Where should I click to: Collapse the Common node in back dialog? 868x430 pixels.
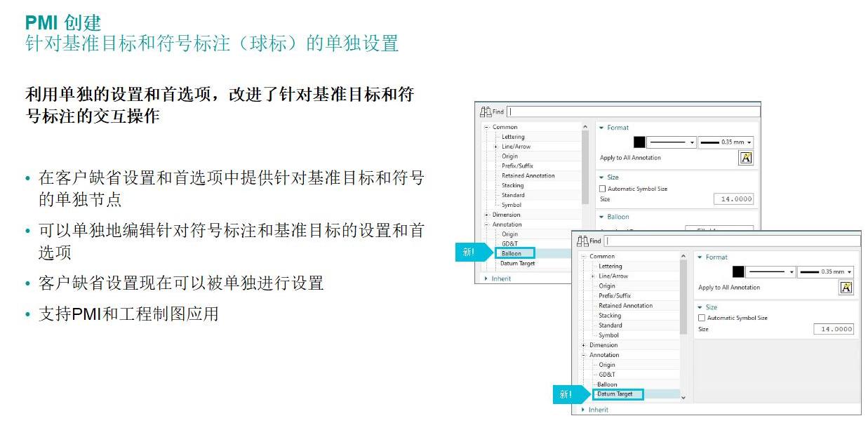tap(486, 127)
